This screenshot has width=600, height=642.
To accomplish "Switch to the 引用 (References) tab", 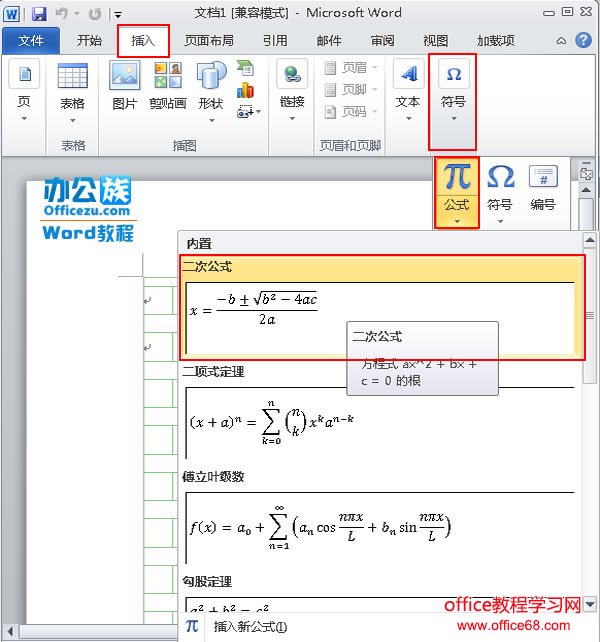I will tap(275, 41).
